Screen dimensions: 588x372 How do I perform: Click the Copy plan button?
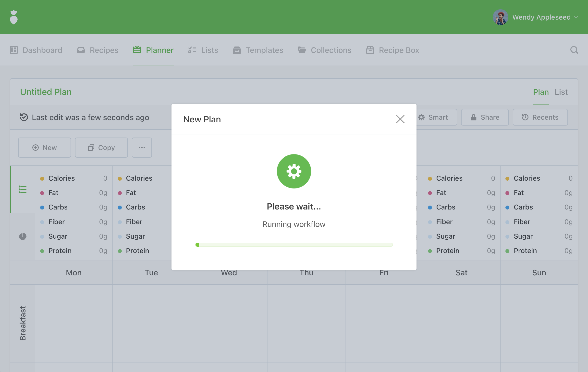(101, 148)
